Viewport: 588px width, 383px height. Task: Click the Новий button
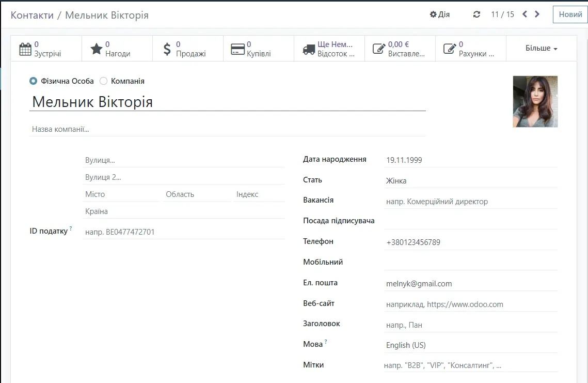(569, 14)
